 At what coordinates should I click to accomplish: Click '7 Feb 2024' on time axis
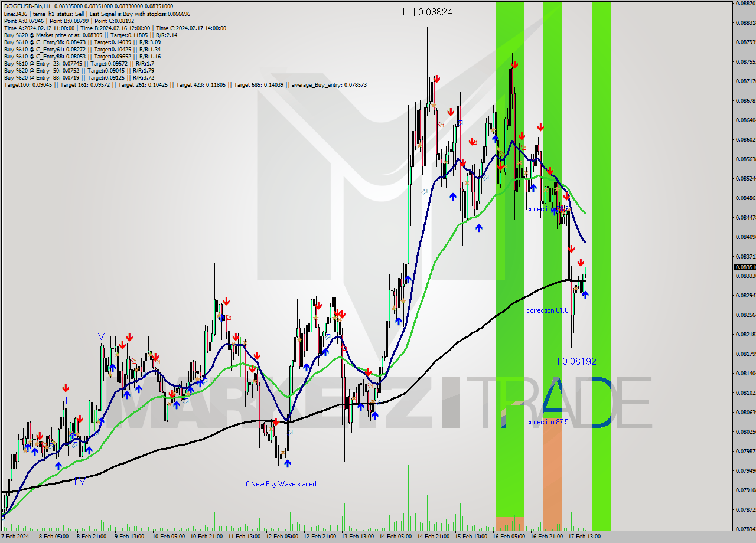point(16,537)
